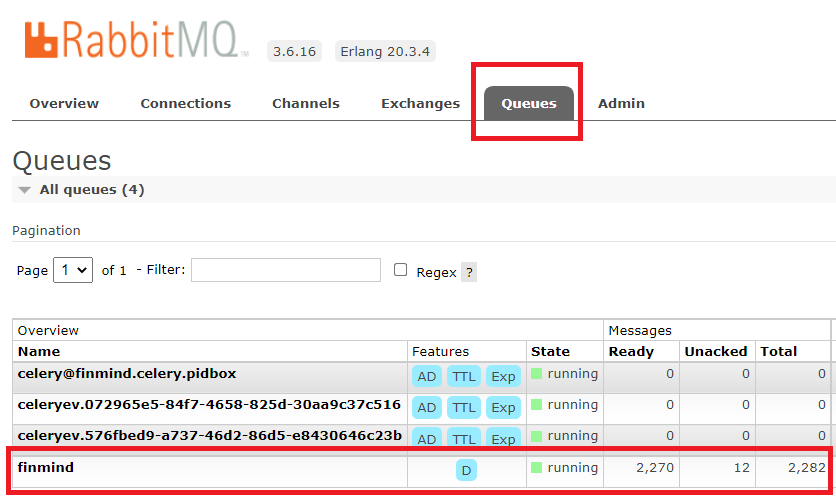
Task: Enable the Regex filter checkbox
Action: [x=401, y=270]
